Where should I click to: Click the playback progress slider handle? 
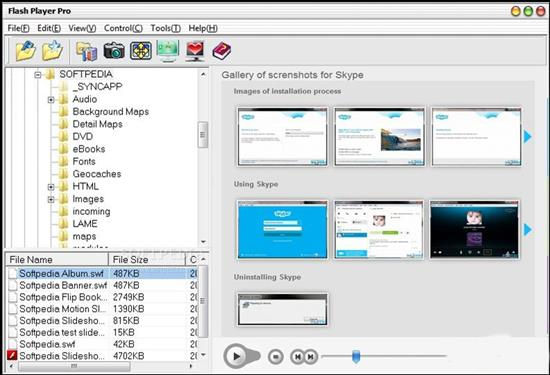click(356, 356)
